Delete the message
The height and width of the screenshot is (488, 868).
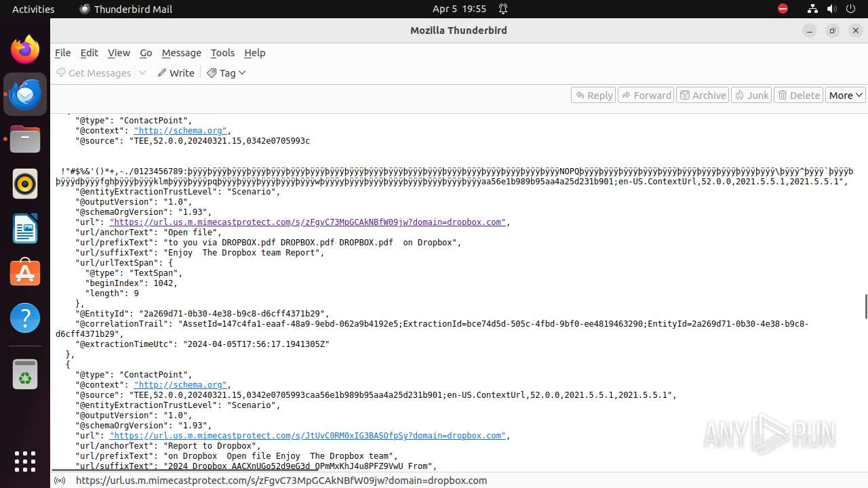[799, 95]
